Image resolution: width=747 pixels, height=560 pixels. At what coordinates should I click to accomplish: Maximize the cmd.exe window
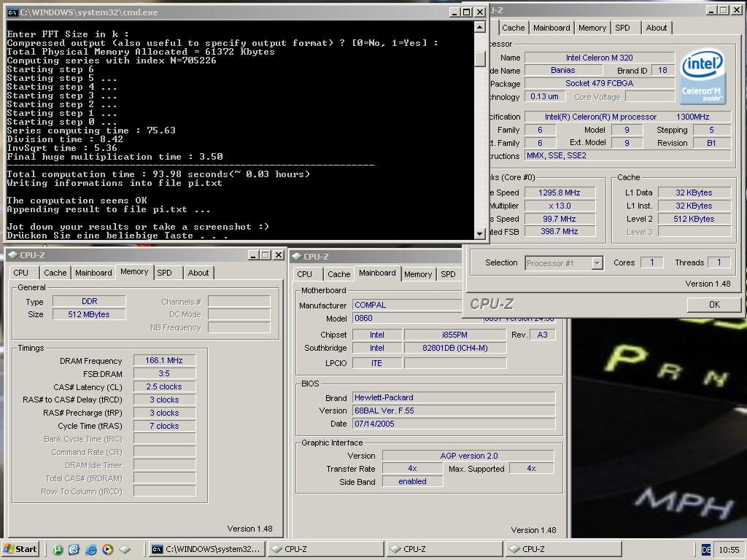pyautogui.click(x=467, y=12)
